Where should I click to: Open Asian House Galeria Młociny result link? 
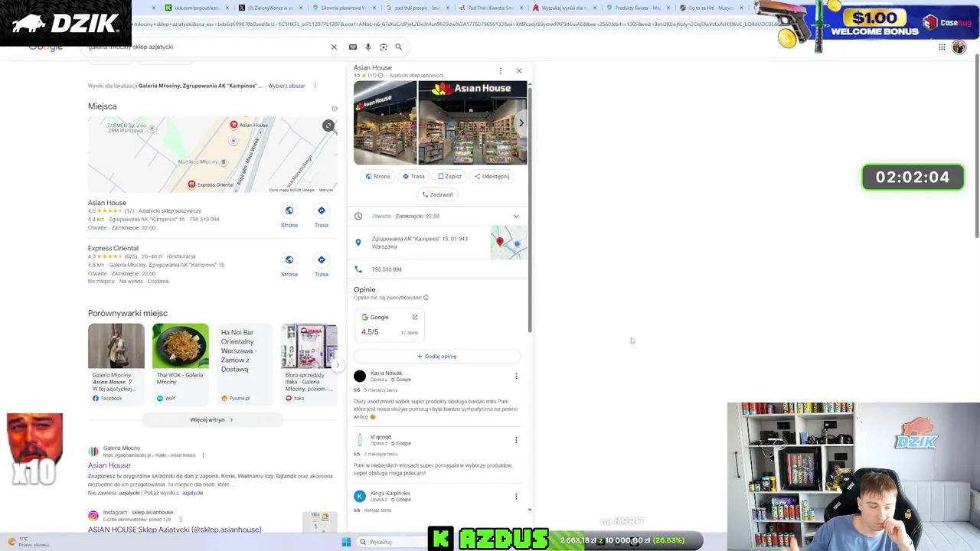pyautogui.click(x=109, y=465)
